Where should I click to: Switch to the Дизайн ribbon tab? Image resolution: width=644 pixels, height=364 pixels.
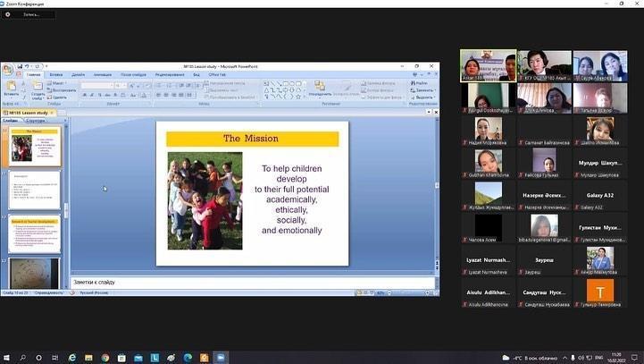tap(79, 74)
